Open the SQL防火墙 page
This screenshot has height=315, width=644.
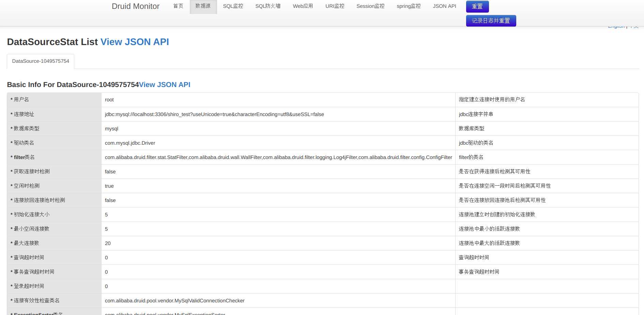[x=268, y=6]
